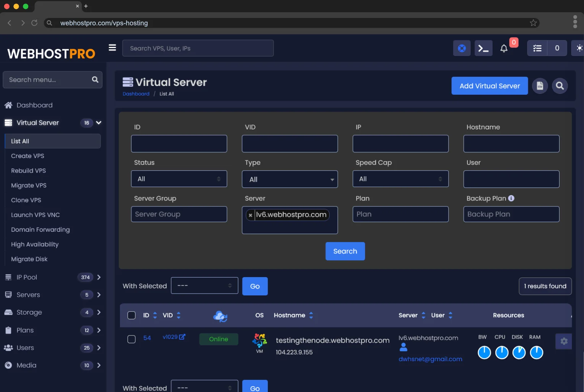Click the Go button beside results count
Screen dimensions: 584x392
point(255,286)
